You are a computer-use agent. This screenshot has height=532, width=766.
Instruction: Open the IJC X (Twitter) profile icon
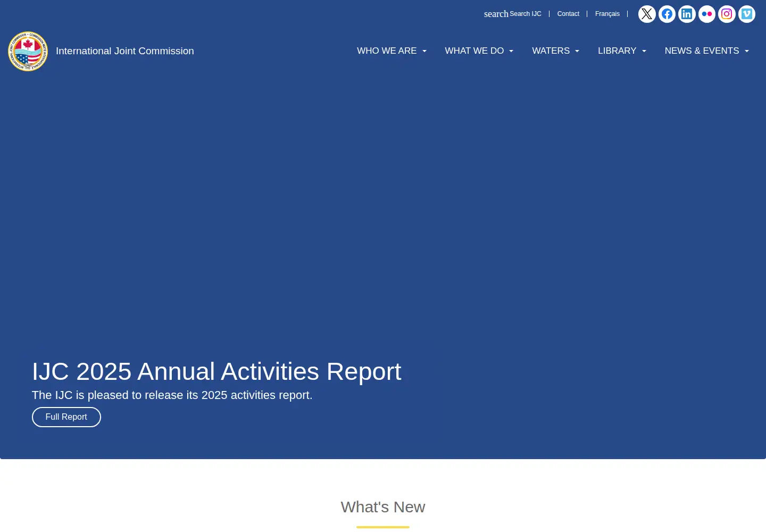coord(647,14)
